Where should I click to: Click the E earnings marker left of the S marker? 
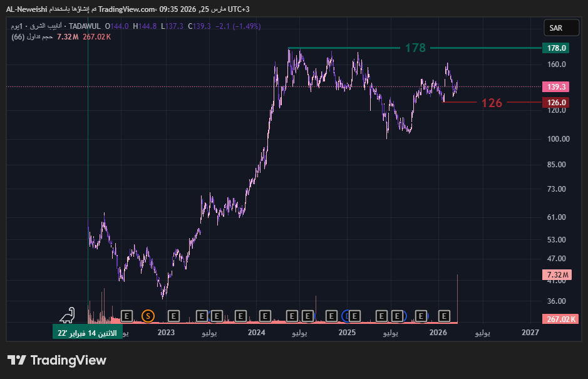click(126, 316)
